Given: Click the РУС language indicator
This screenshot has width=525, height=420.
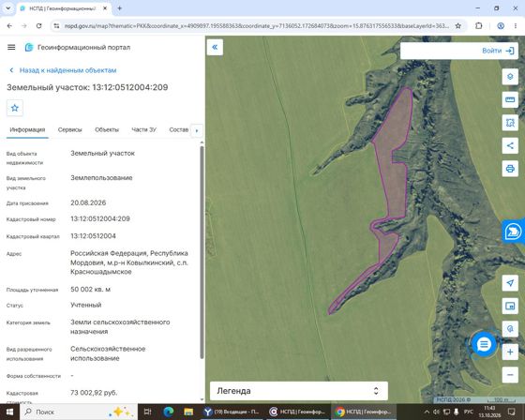Looking at the screenshot, I should tap(469, 412).
